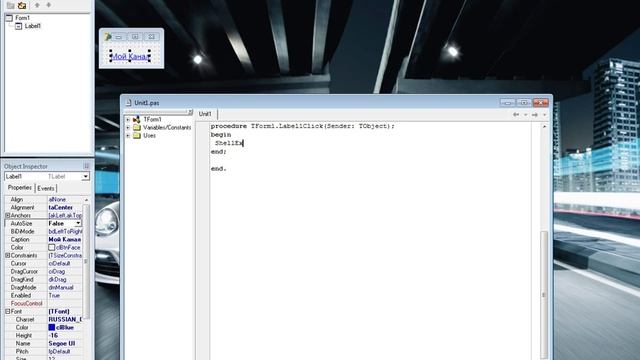This screenshot has width=640, height=360.
Task: Click the move down arrow in Object TreeView toolbar
Action: (x=49, y=5)
